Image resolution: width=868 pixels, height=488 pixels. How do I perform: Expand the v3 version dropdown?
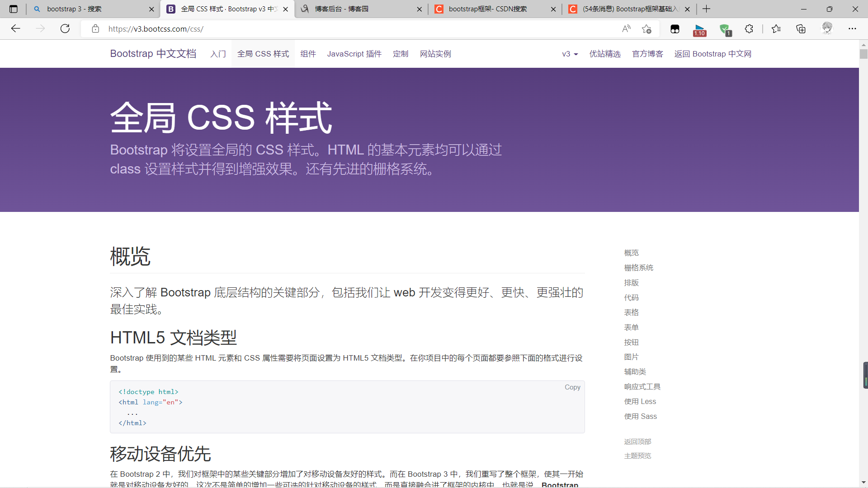click(x=570, y=54)
